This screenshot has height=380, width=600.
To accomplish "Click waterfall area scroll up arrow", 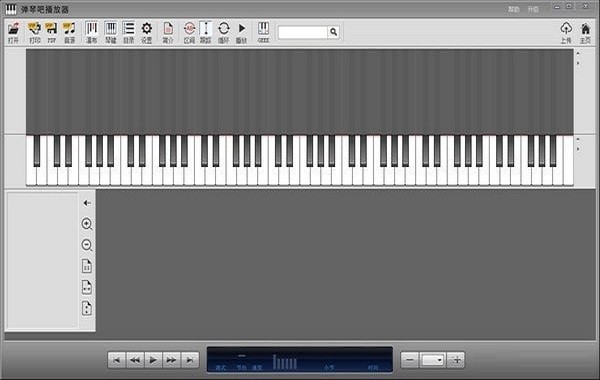I will (578, 54).
